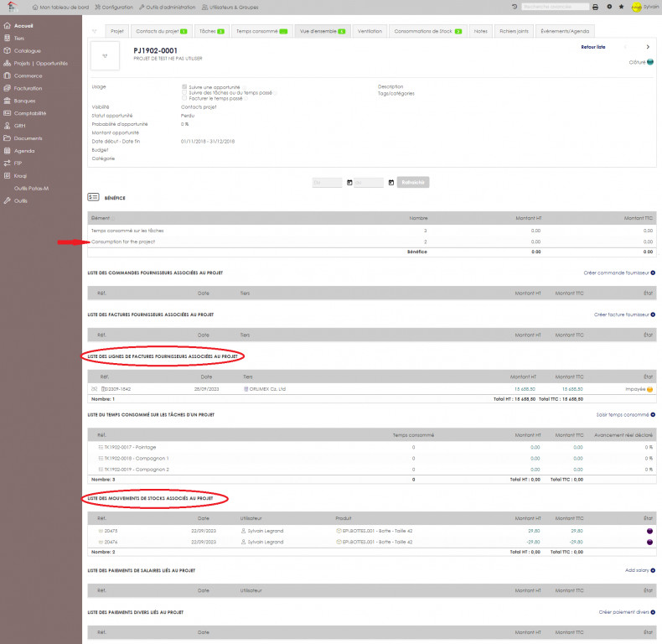662x644 pixels.
Task: Click plus icon beside Créer paiement divers
Action: tap(653, 612)
